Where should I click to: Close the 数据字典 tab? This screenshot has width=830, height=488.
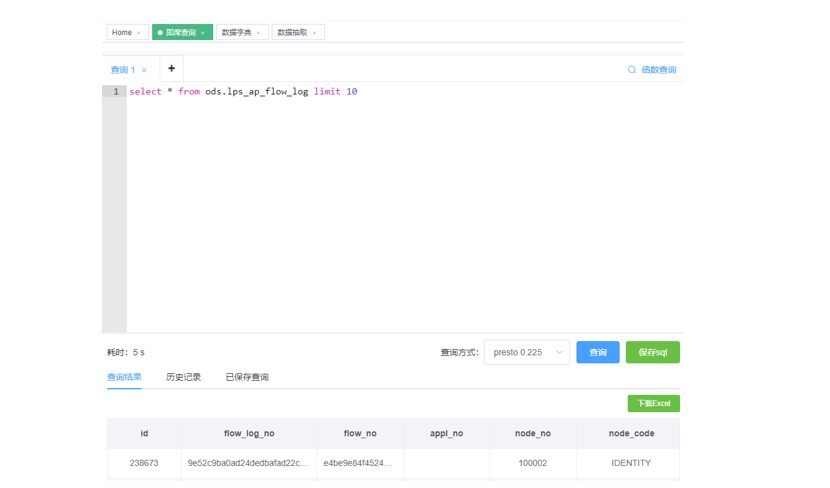pyautogui.click(x=258, y=33)
